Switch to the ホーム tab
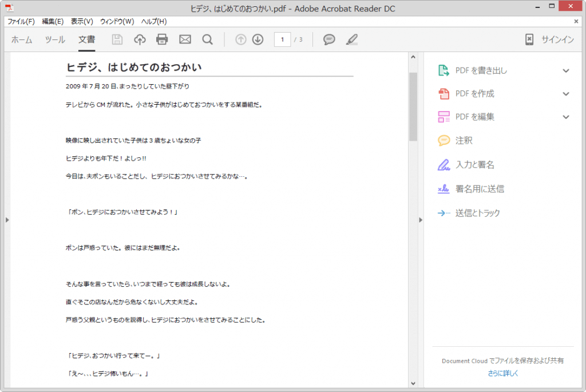 pos(21,39)
